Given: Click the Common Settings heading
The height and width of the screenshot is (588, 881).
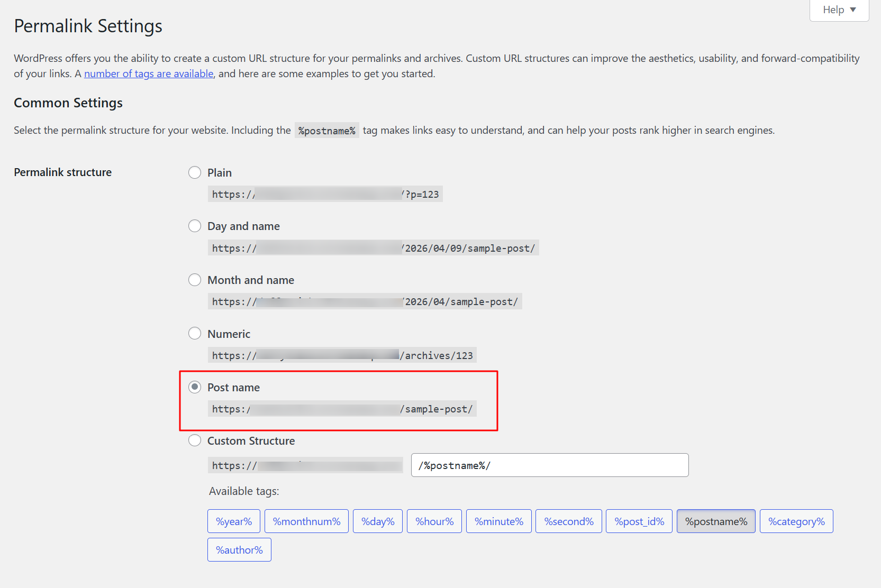Looking at the screenshot, I should 68,103.
